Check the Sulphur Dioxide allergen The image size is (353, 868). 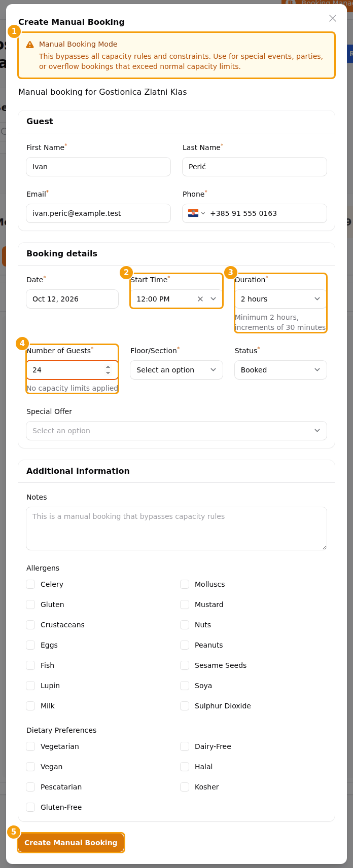pos(185,706)
